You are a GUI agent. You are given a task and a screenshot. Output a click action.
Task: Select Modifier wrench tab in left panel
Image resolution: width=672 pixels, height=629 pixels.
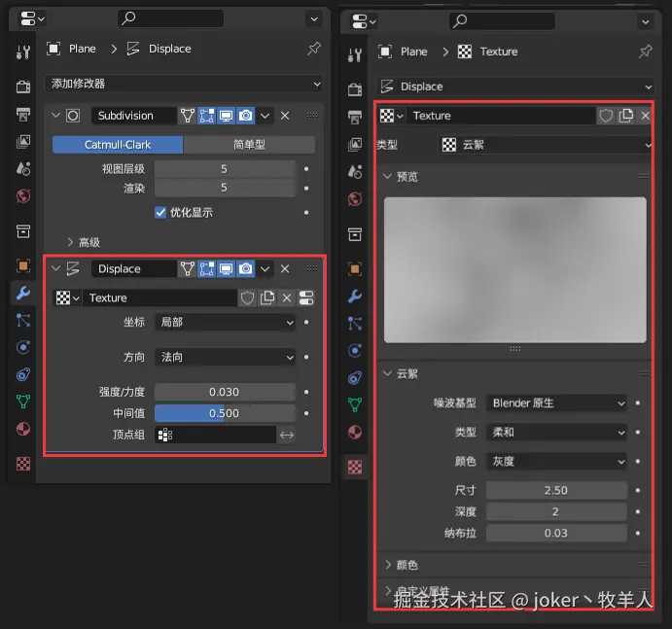click(x=23, y=293)
